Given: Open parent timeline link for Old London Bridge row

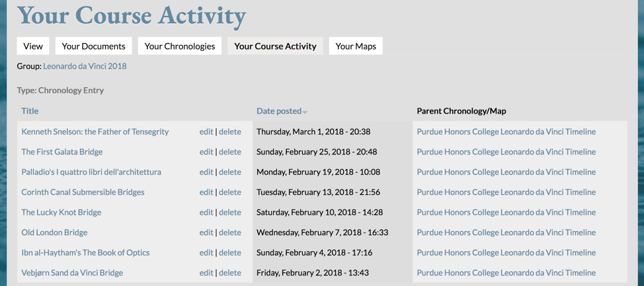Looking at the screenshot, I should [506, 232].
